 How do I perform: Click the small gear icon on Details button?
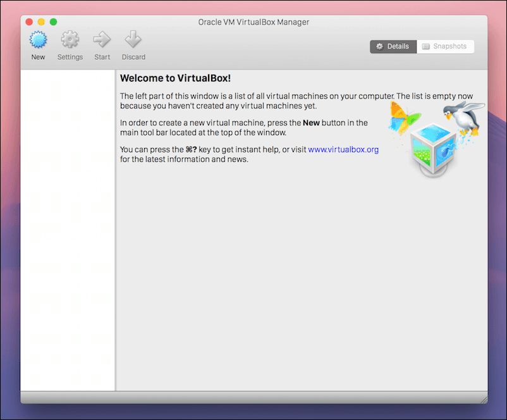(x=379, y=46)
